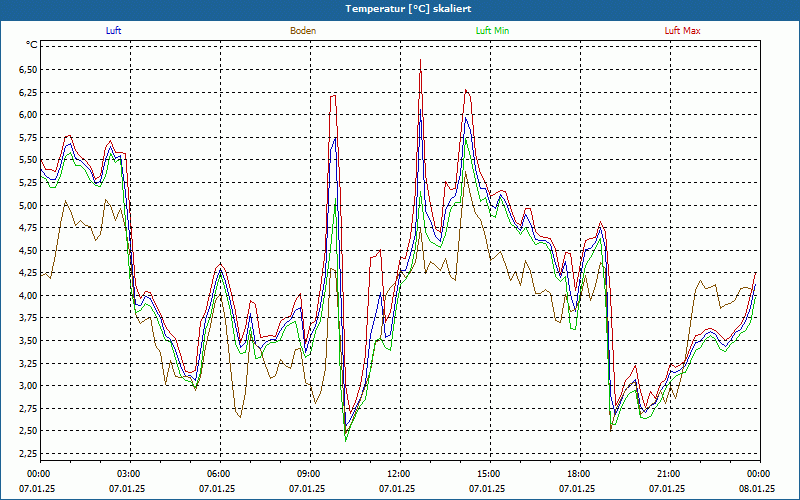The height and width of the screenshot is (500, 800).
Task: Click the red 'Luft Max' legend label
Action: click(x=682, y=31)
